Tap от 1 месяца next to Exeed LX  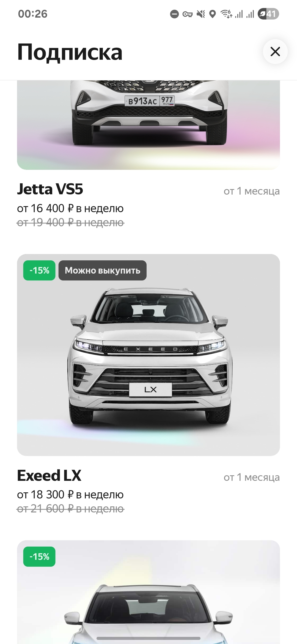tap(252, 477)
